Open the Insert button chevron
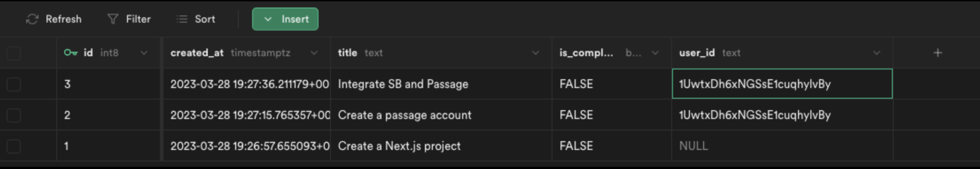The height and width of the screenshot is (169, 980). tap(268, 19)
